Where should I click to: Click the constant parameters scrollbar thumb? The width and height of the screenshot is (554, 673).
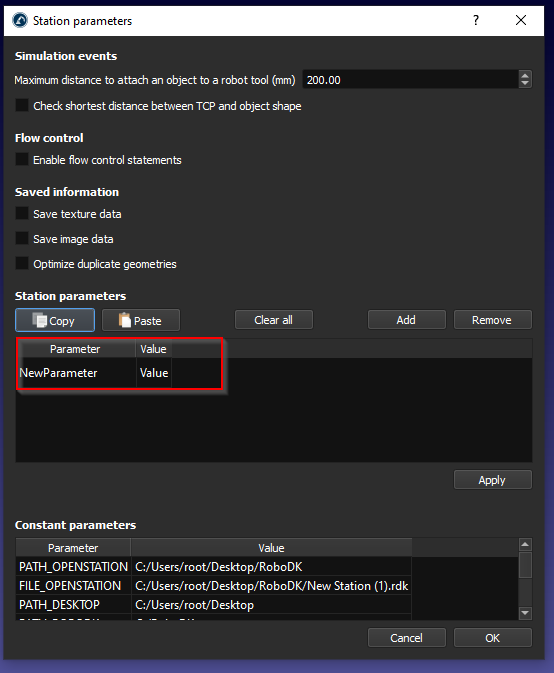[x=525, y=565]
